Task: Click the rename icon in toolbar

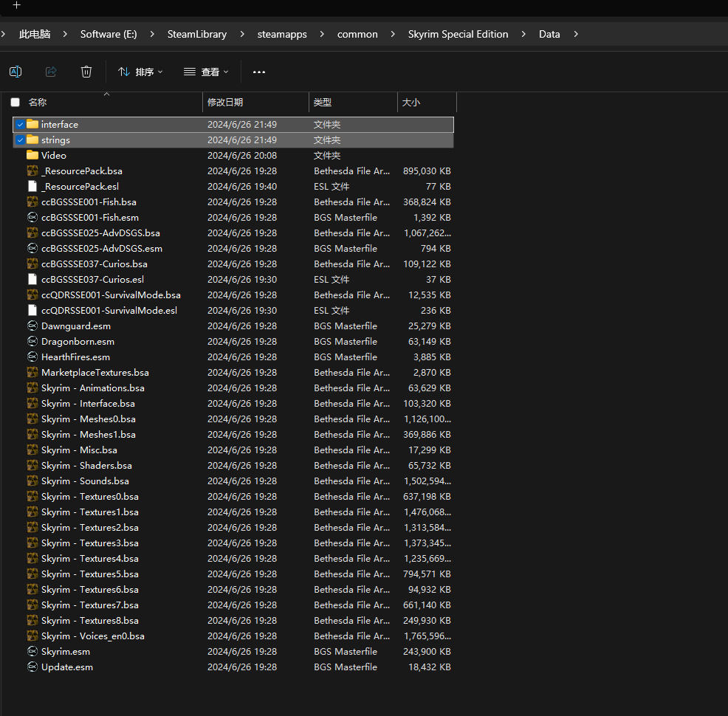Action: click(16, 72)
